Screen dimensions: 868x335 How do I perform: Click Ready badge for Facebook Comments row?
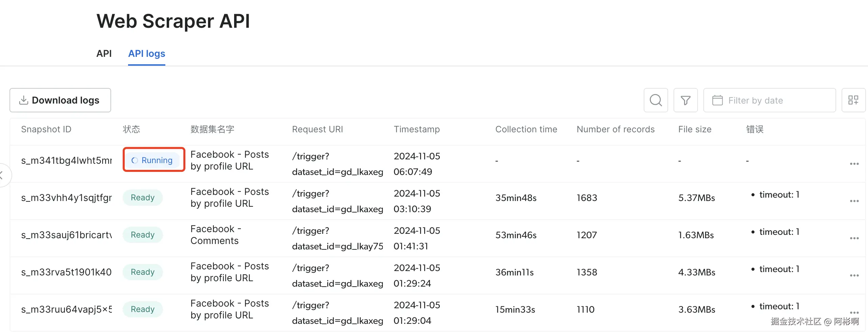tap(143, 235)
